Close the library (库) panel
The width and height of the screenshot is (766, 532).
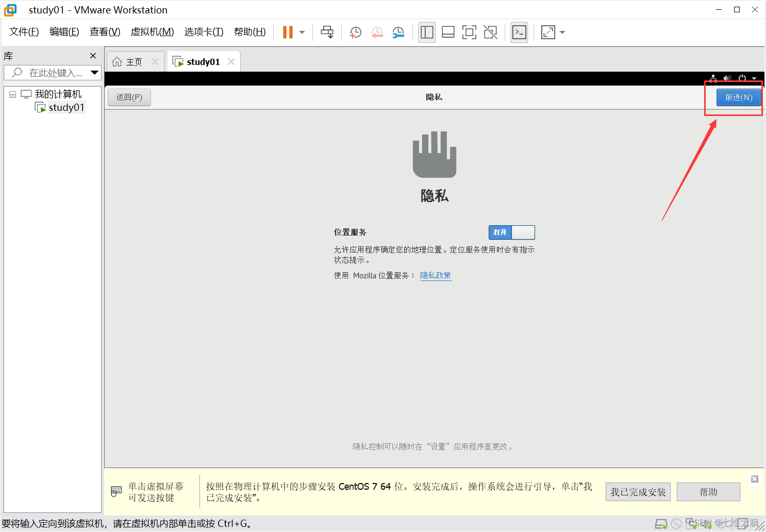click(x=93, y=56)
